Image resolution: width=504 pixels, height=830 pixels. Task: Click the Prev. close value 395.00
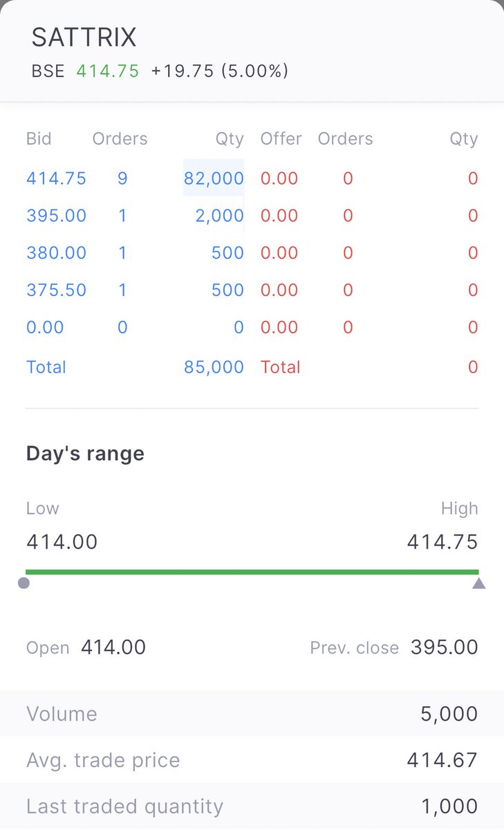(445, 647)
